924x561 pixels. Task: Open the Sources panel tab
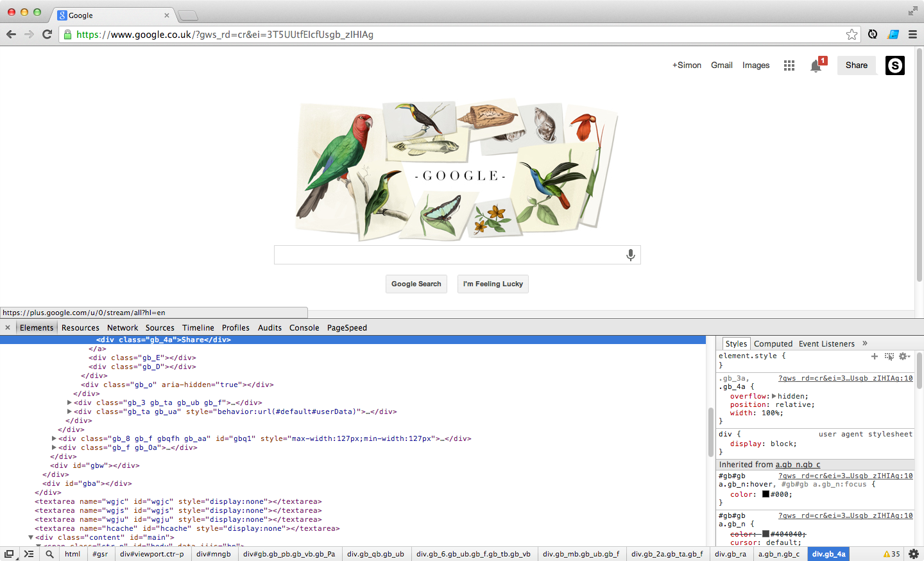click(x=160, y=327)
